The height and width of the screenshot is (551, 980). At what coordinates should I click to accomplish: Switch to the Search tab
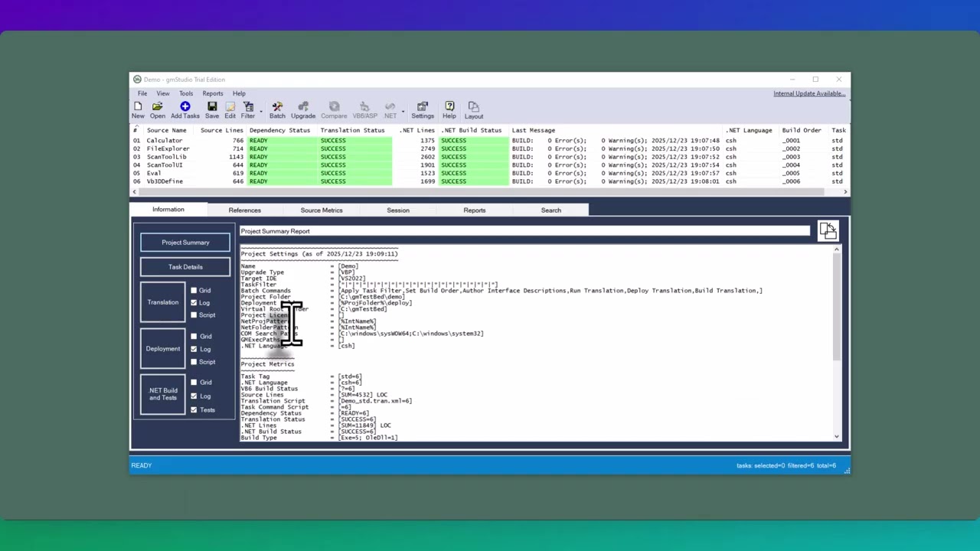[551, 210]
